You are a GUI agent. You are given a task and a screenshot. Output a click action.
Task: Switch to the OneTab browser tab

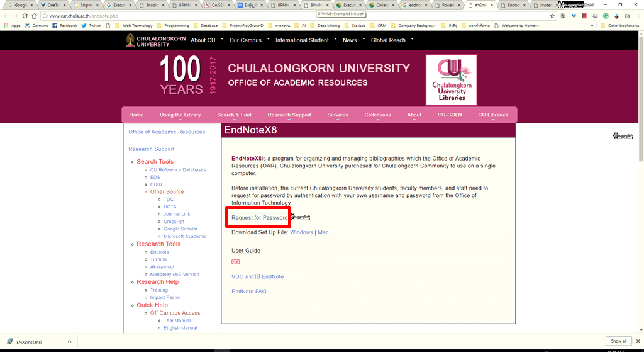coord(53,5)
